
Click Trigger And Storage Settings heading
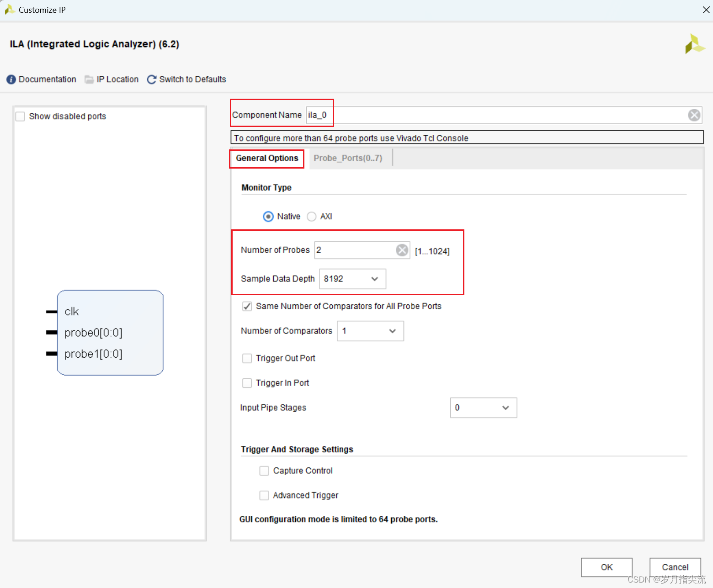297,450
